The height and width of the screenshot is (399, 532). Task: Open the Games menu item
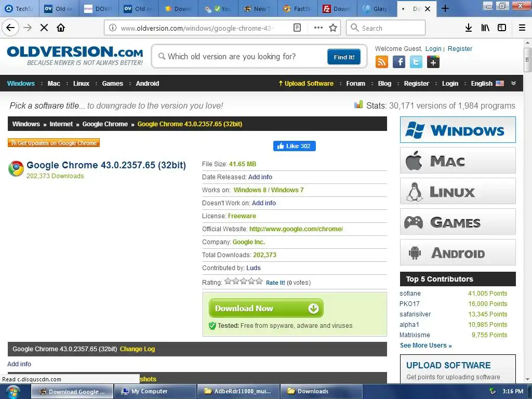113,84
